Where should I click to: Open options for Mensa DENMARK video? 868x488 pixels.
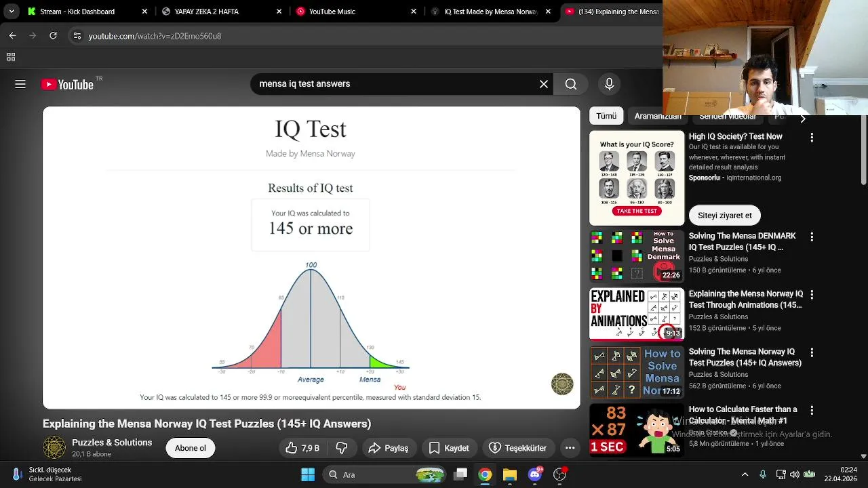pos(812,237)
